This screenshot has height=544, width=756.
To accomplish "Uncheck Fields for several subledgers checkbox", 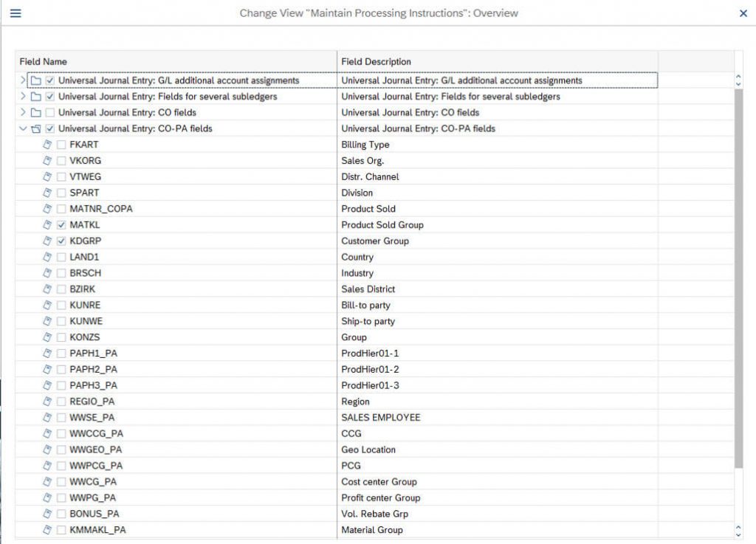I will point(49,97).
